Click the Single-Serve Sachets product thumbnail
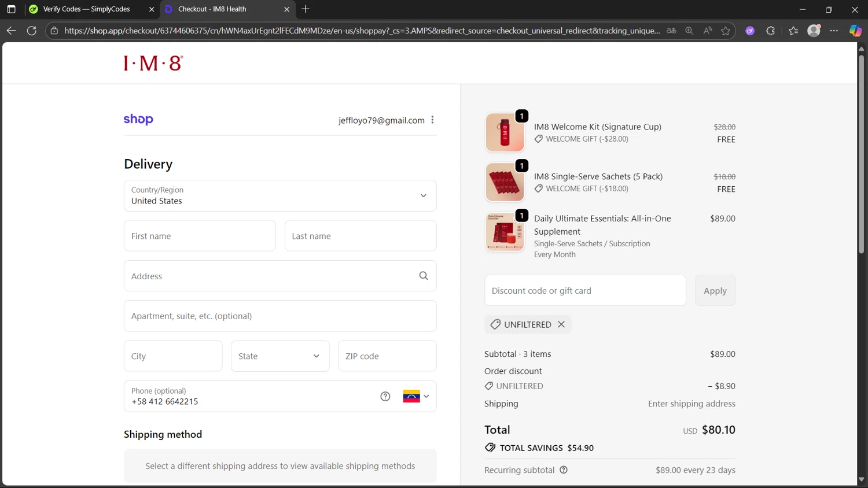Screen dimensions: 868x488 coord(505,182)
